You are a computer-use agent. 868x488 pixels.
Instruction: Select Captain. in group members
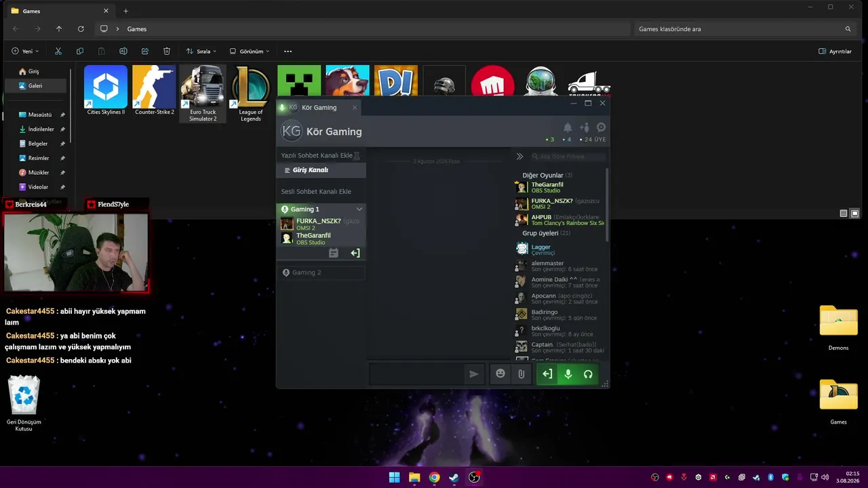click(x=559, y=347)
